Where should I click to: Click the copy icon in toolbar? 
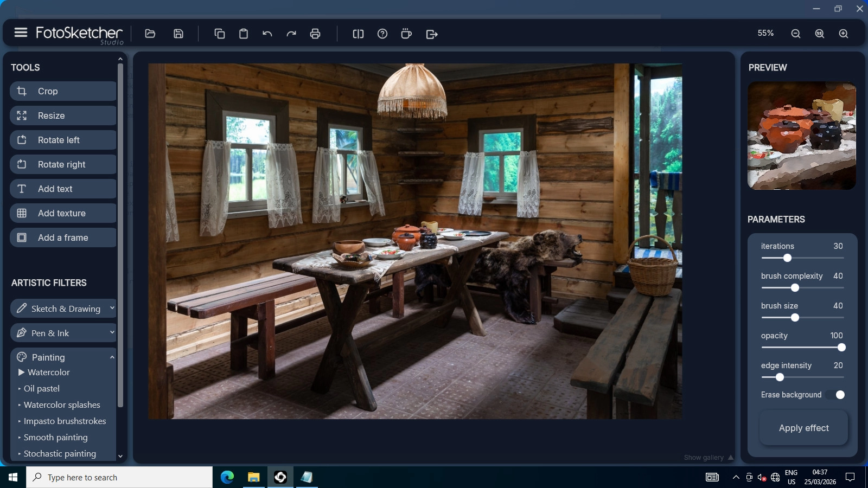click(220, 34)
